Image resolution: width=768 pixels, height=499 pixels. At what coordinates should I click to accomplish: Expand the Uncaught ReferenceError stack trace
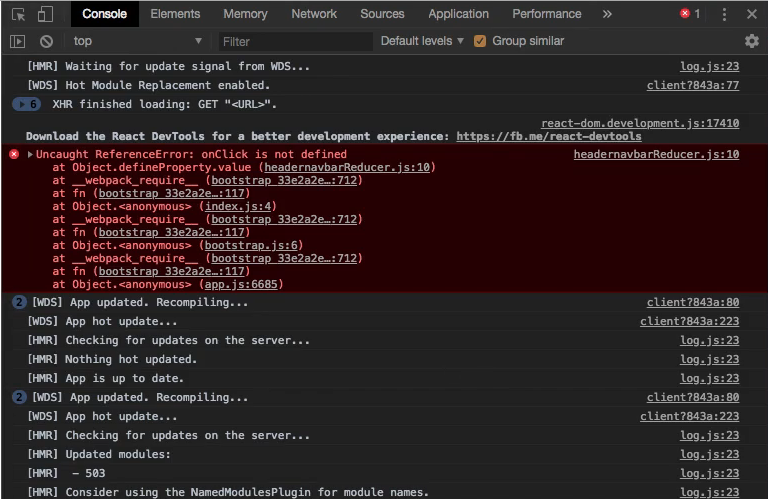point(30,154)
